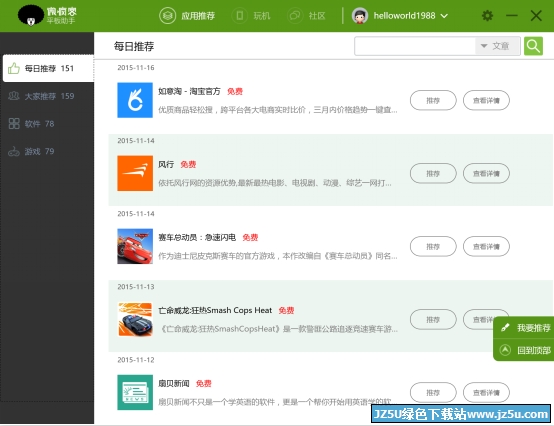Image resolution: width=554 pixels, height=426 pixels.
Task: Click 推荐 button for Smash Cops Heat
Action: [433, 320]
